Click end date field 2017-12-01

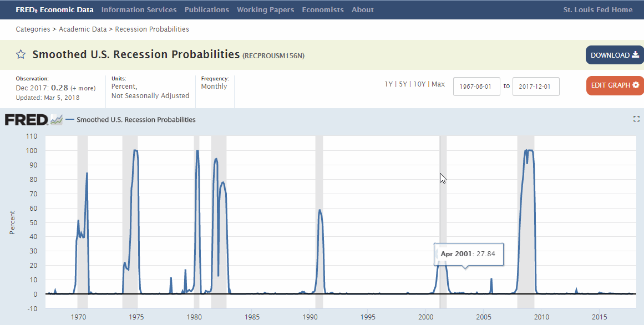click(536, 87)
